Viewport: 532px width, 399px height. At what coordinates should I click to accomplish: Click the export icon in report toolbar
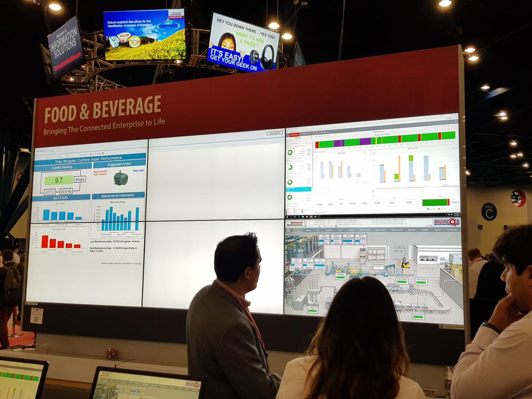(x=91, y=154)
